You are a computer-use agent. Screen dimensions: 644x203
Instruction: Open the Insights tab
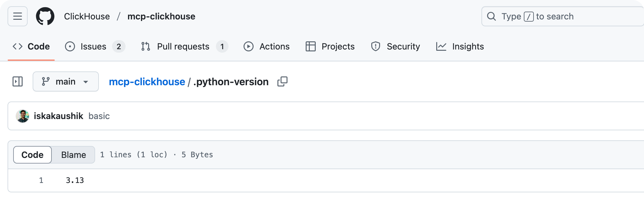[460, 46]
